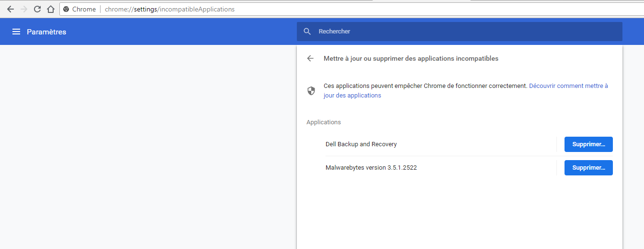Click the chrome://settings URL in address bar
Screen dimensions: 644x249
click(x=169, y=9)
